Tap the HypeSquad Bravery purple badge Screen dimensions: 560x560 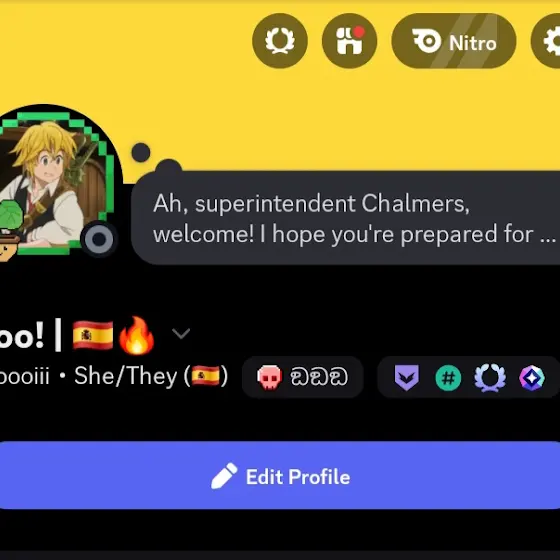click(x=406, y=378)
